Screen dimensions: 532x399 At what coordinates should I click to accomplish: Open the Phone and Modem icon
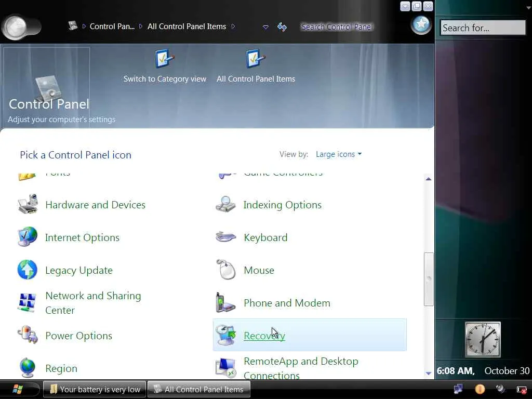click(225, 302)
